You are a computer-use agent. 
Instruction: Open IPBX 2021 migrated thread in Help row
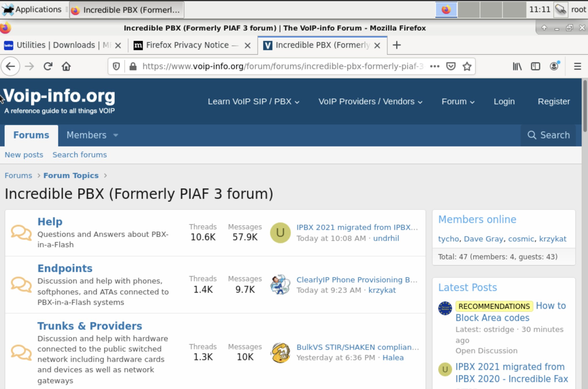point(357,227)
